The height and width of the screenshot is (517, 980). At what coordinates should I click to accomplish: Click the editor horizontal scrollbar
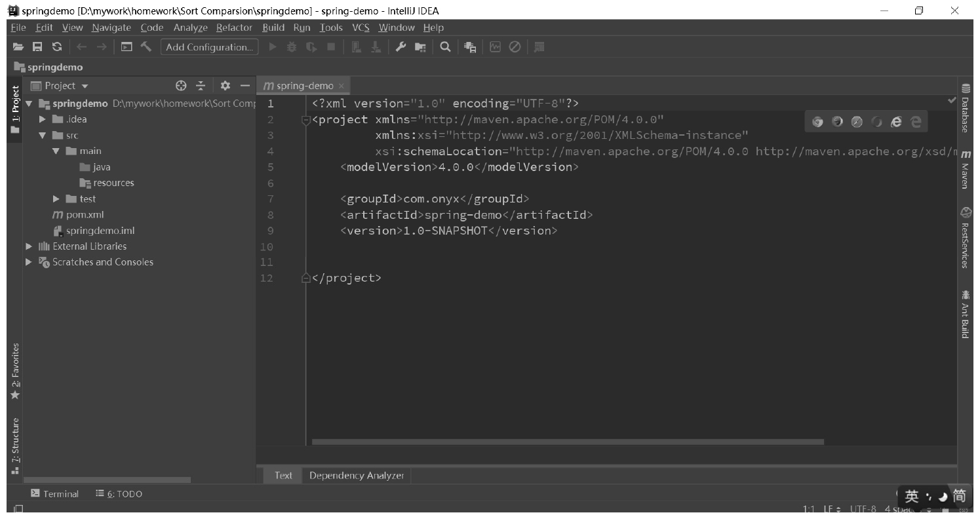pyautogui.click(x=567, y=442)
